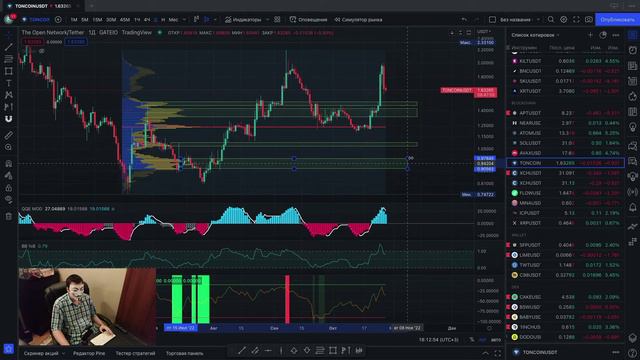The height and width of the screenshot is (360, 640).
Task: Switch to the 45M timeframe
Action: click(x=124, y=20)
